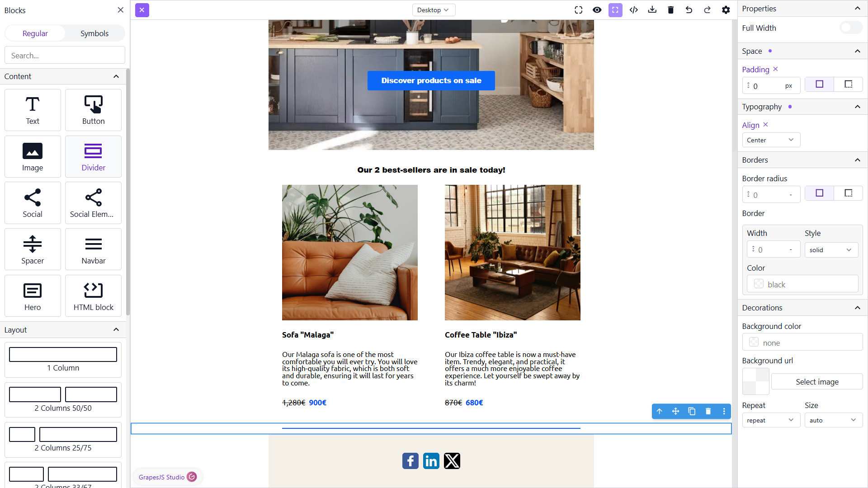
Task: Open the settings gear icon
Action: [726, 10]
